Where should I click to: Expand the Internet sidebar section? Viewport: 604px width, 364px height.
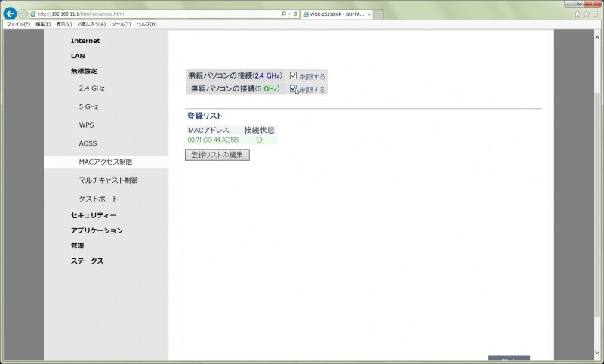[85, 41]
